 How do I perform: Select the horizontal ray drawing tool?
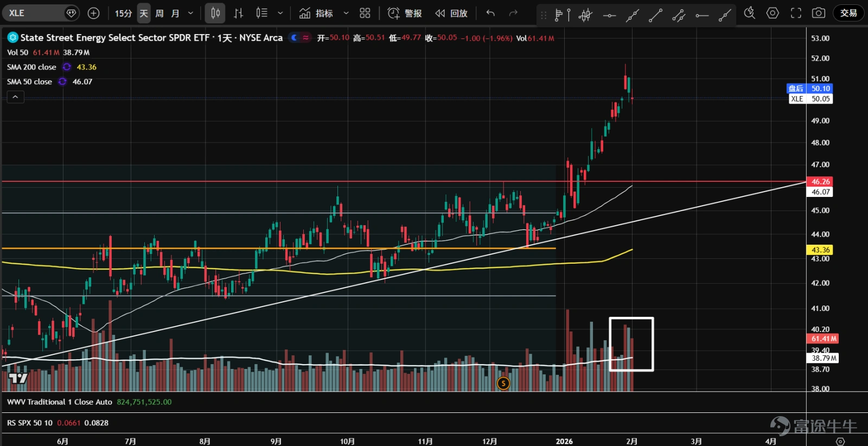point(702,15)
